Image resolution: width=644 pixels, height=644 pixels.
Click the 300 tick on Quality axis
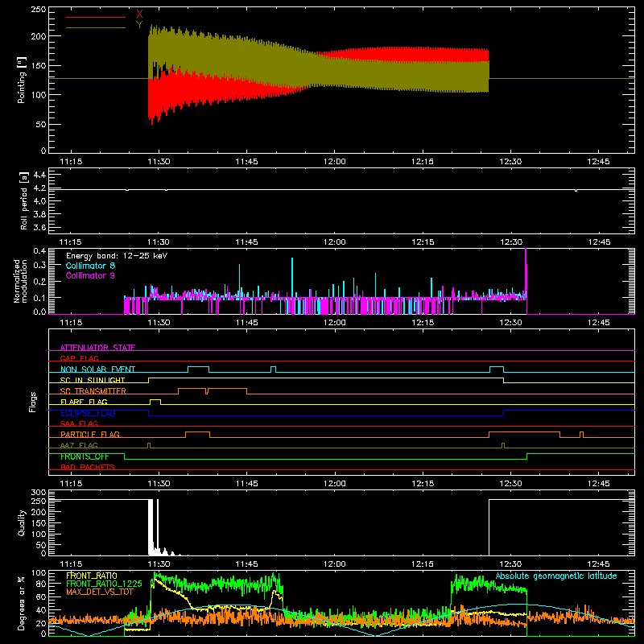38,492
